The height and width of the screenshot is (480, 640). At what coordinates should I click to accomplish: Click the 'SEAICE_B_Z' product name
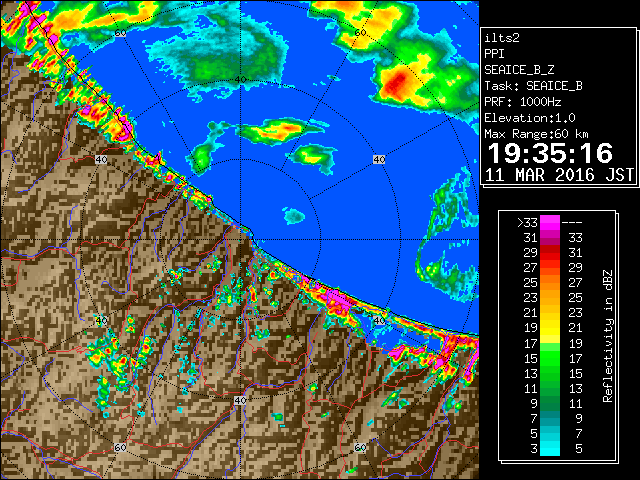tap(519, 70)
